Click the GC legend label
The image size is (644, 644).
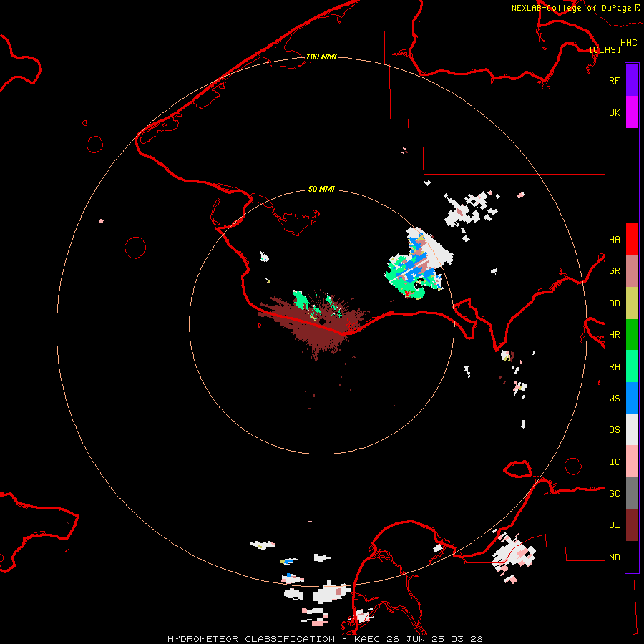pos(614,493)
